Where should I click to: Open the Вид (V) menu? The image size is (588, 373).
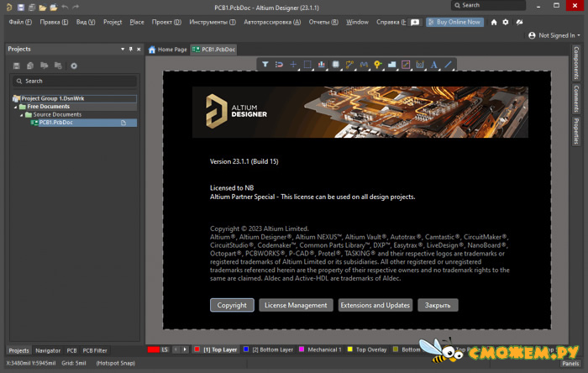click(x=86, y=22)
